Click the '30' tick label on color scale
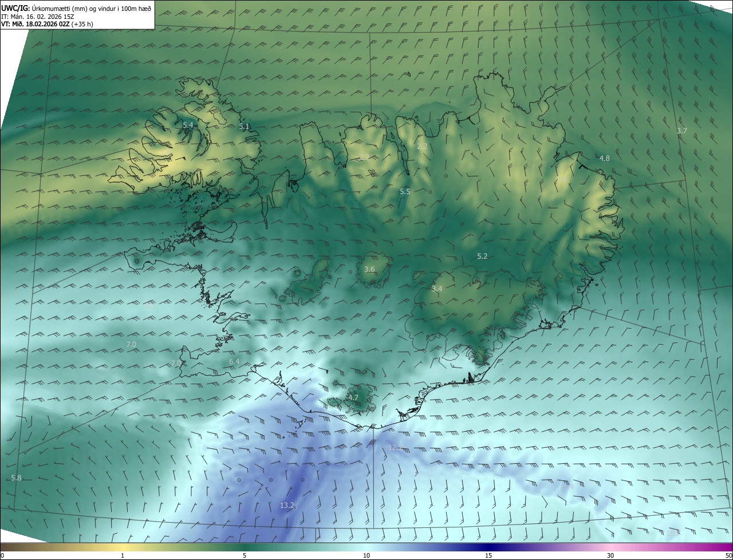 point(610,555)
